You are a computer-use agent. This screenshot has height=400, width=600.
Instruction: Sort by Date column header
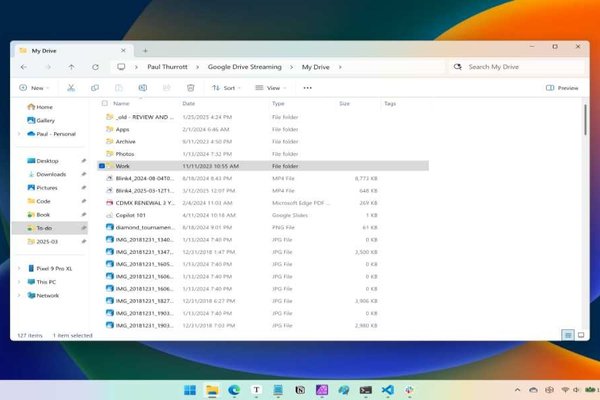tap(189, 103)
